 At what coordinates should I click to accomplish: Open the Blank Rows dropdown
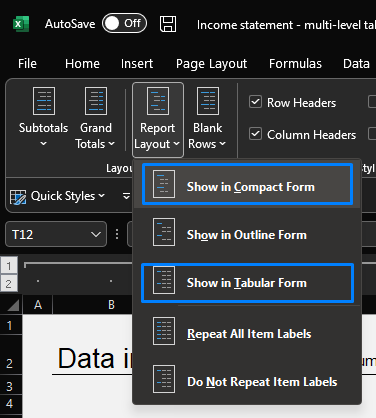[x=207, y=118]
